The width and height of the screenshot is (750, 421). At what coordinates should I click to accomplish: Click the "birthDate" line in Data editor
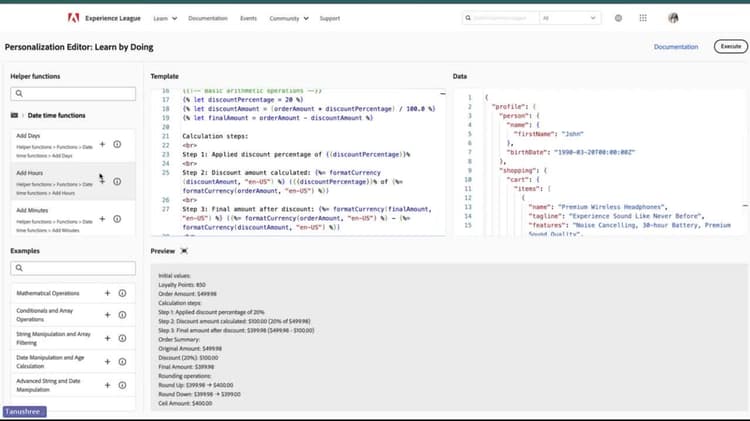pyautogui.click(x=571, y=152)
